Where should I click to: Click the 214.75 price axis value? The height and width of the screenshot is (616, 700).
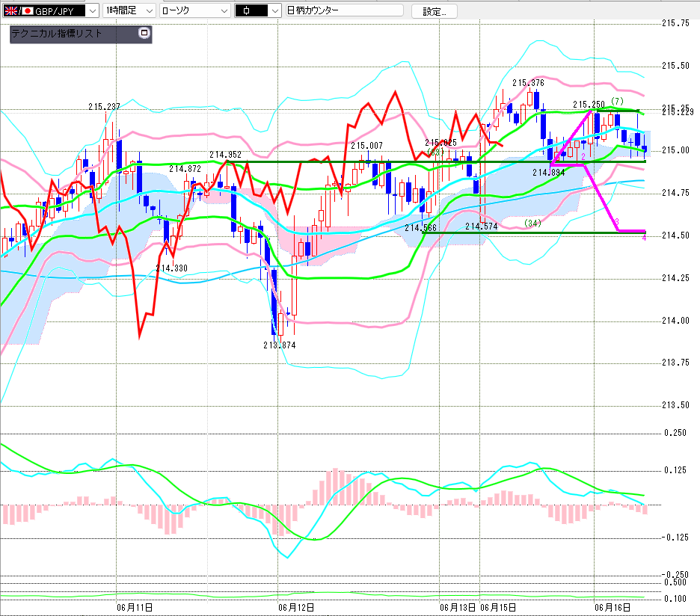click(675, 193)
